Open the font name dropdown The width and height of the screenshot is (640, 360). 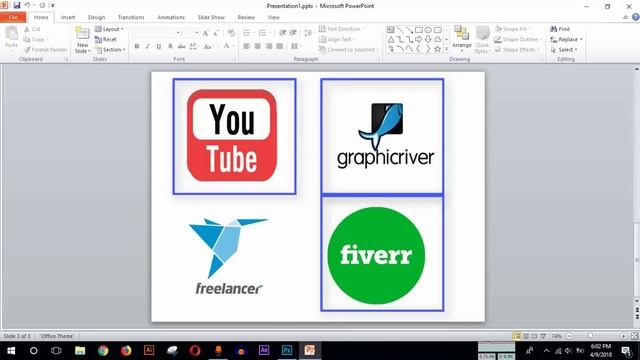178,33
